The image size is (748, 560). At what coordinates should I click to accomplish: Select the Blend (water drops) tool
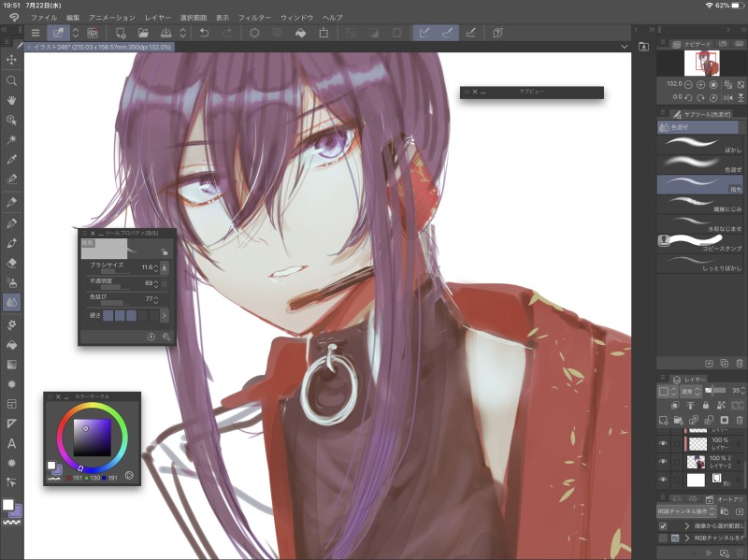point(11,302)
